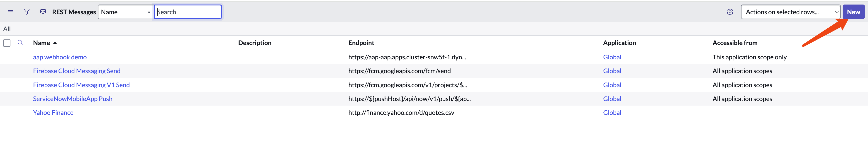Open Yahoo Finance REST message
Screen dimensions: 868x150
click(x=53, y=113)
